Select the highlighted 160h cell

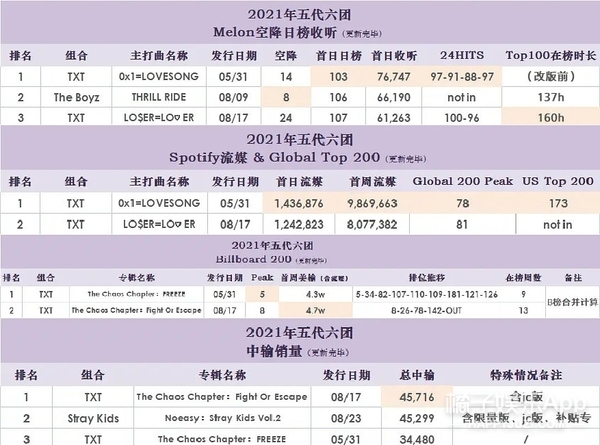546,120
